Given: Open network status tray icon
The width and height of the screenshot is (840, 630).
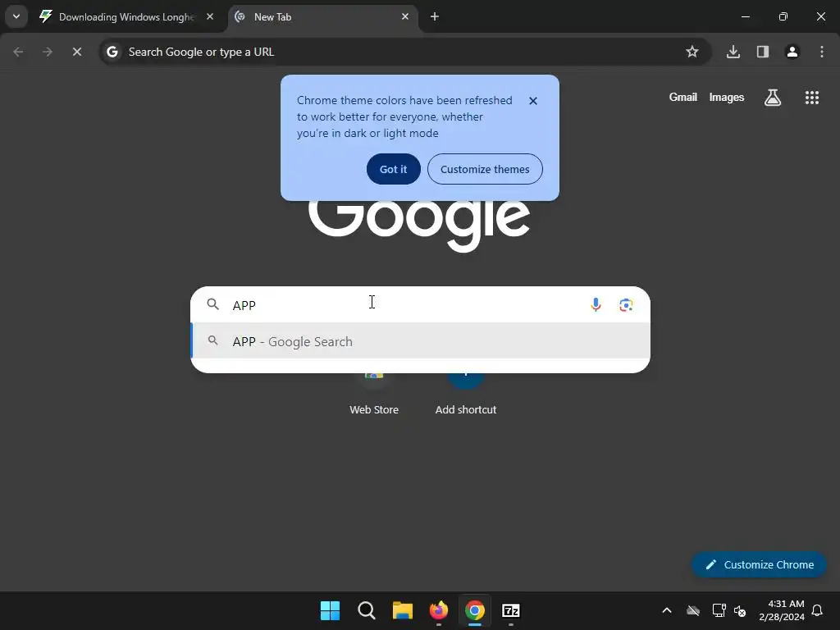Looking at the screenshot, I should pos(719,610).
